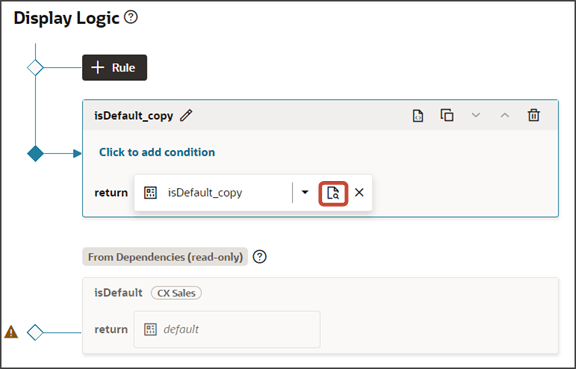Open the highlighted layout file search icon
The width and height of the screenshot is (576, 369).
(x=333, y=193)
